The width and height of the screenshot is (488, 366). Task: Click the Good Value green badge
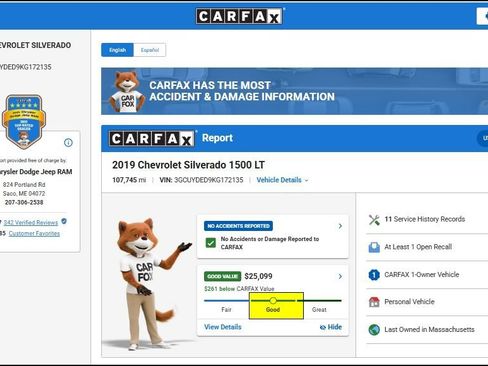click(x=222, y=276)
